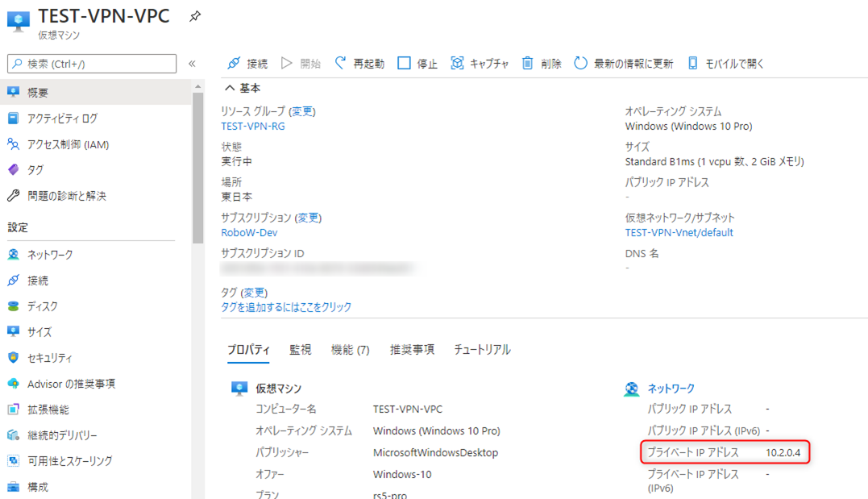The image size is (868, 499).
Task: Open the チュートリアル tab
Action: [482, 350]
